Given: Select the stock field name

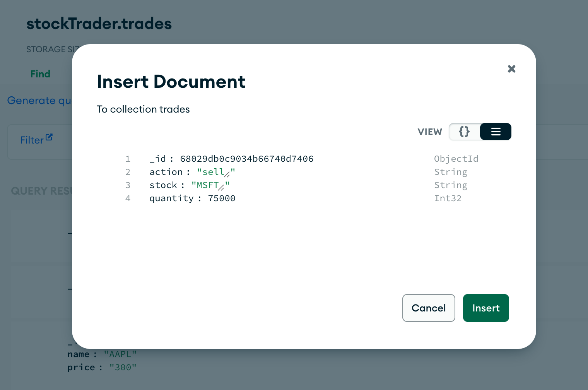Looking at the screenshot, I should pyautogui.click(x=163, y=185).
